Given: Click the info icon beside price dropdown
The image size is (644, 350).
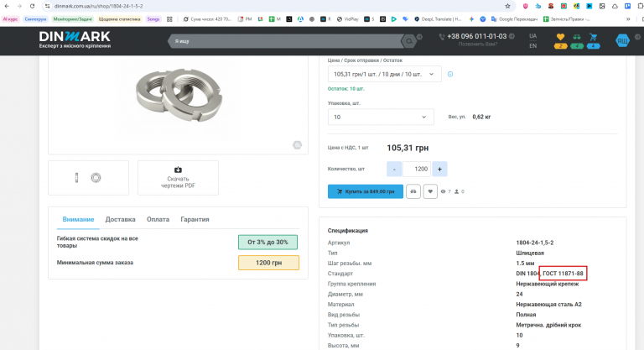Looking at the screenshot, I should pos(450,74).
